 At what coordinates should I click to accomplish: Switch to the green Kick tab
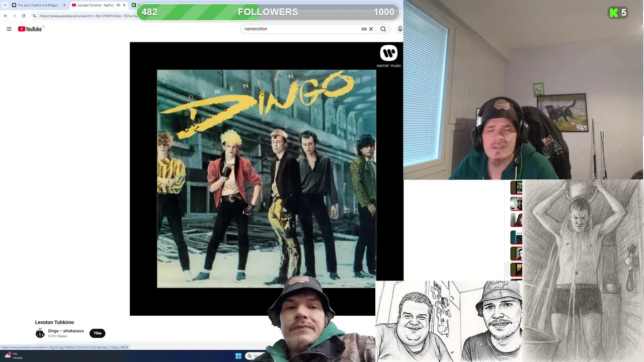tap(134, 5)
